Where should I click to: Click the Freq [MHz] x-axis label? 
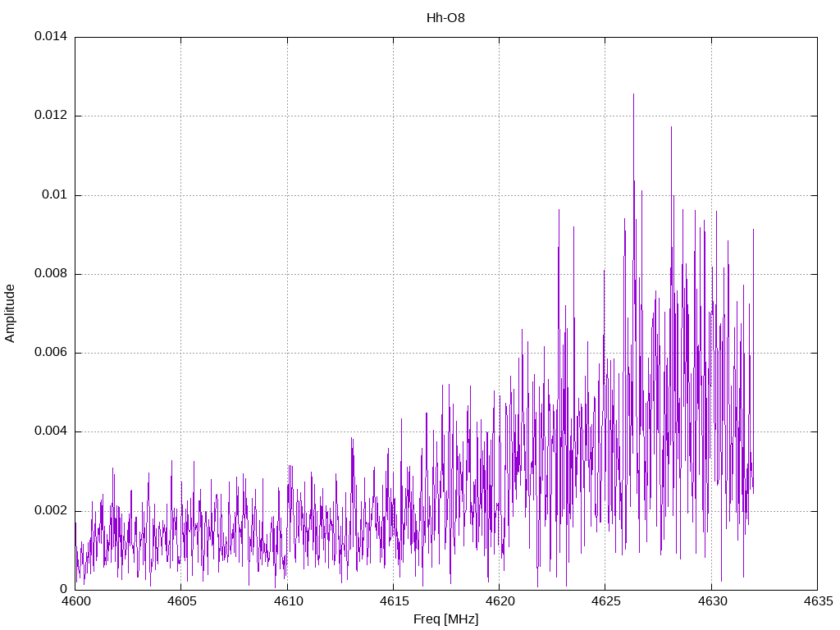[445, 619]
